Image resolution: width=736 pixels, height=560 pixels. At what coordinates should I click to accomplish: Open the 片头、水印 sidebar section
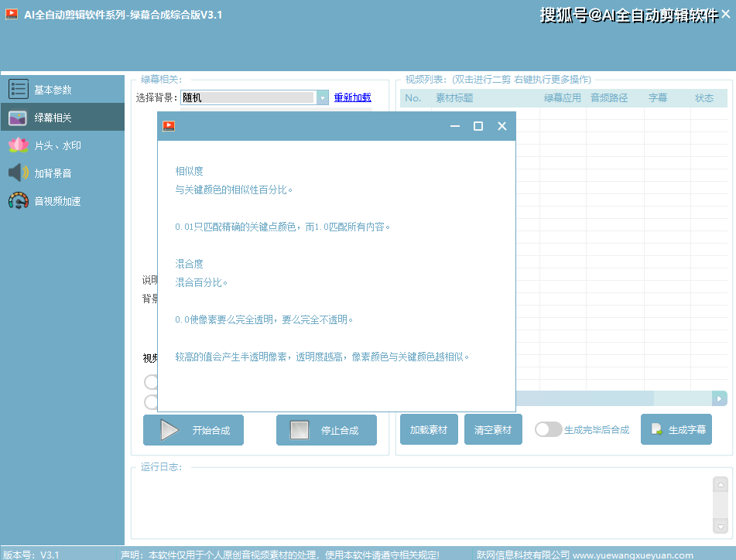point(63,145)
